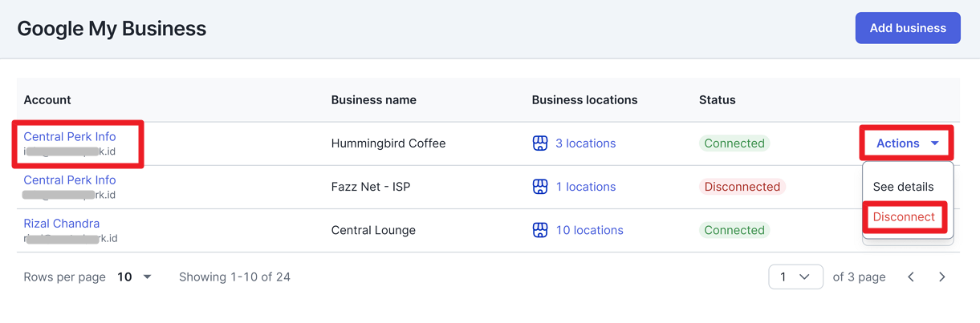980x323 pixels.
Task: Click the Connected badge for Hummingbird Coffee
Action: click(734, 143)
